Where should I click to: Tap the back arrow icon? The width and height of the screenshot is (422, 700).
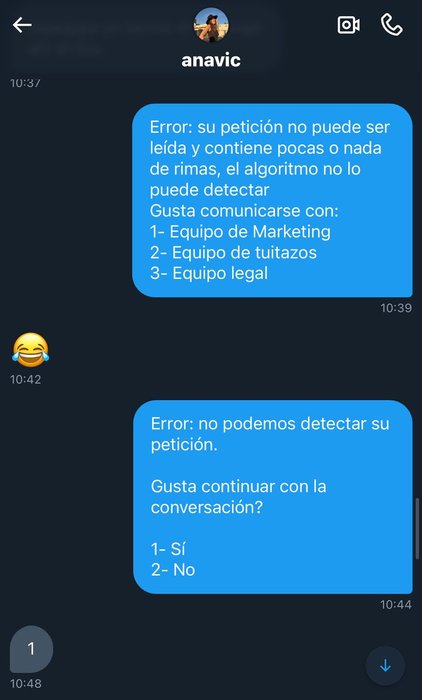(22, 25)
